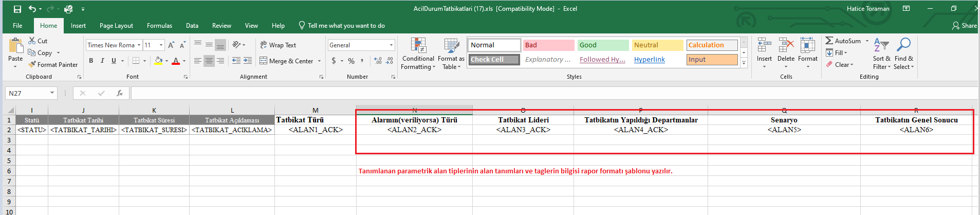Image resolution: width=980 pixels, height=215 pixels.
Task: Click the Save icon in the title bar
Action: click(x=17, y=9)
